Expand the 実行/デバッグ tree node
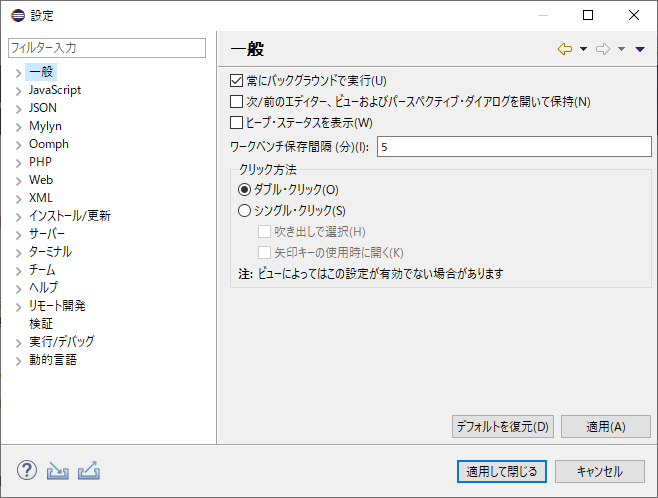 tap(18, 344)
